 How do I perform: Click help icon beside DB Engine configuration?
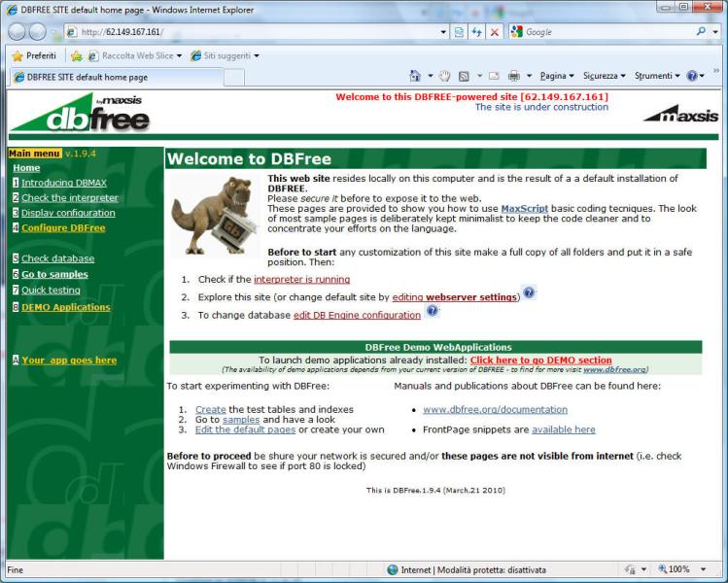click(x=433, y=311)
